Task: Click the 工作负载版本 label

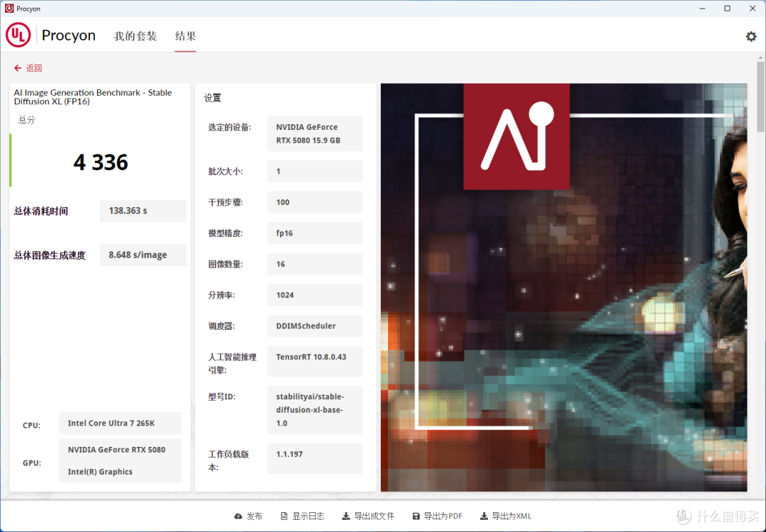Action: [x=228, y=460]
